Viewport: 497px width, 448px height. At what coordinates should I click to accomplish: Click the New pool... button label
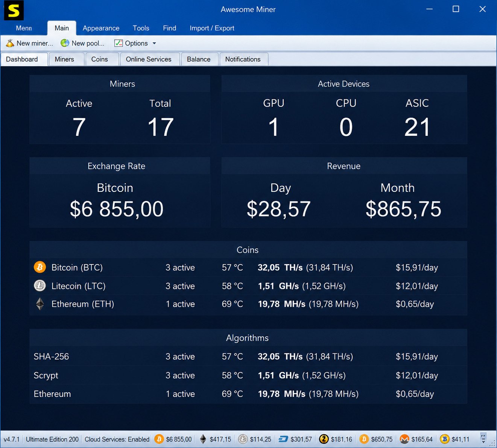(x=88, y=43)
